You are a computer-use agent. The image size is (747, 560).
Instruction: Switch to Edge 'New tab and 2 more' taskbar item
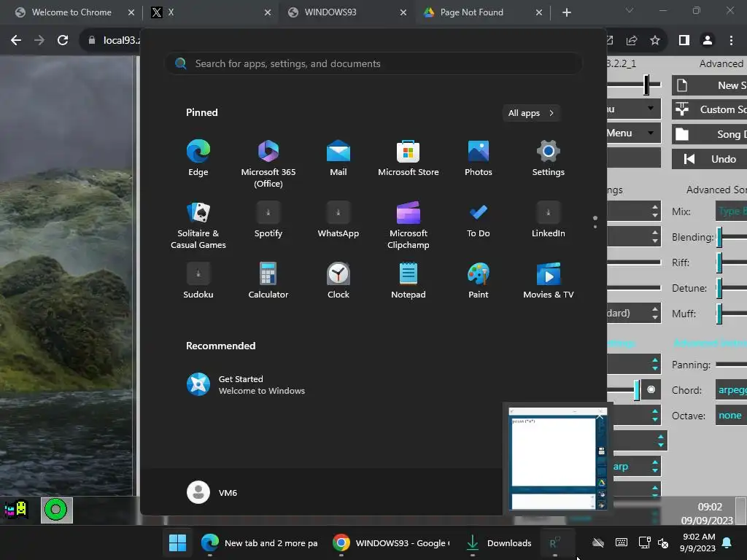pos(259,542)
